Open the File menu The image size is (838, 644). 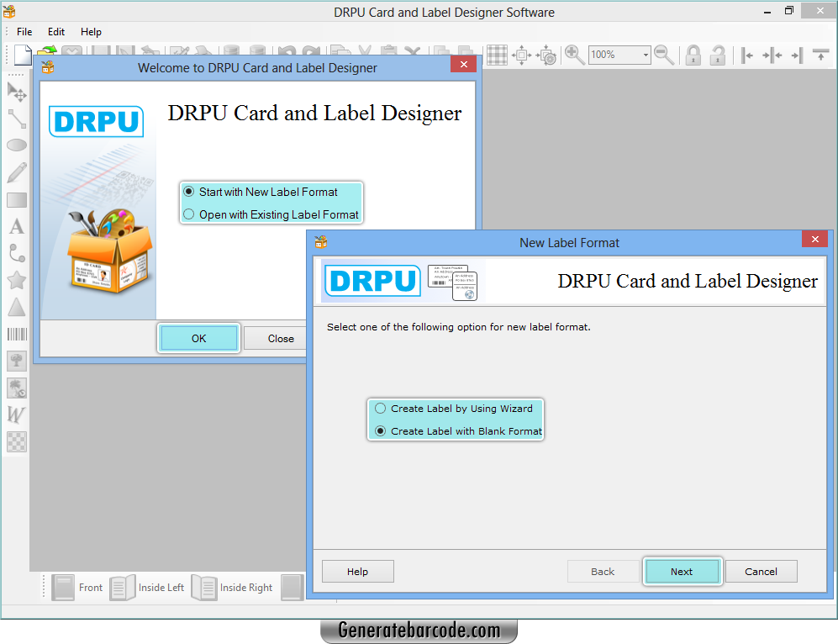coord(24,32)
